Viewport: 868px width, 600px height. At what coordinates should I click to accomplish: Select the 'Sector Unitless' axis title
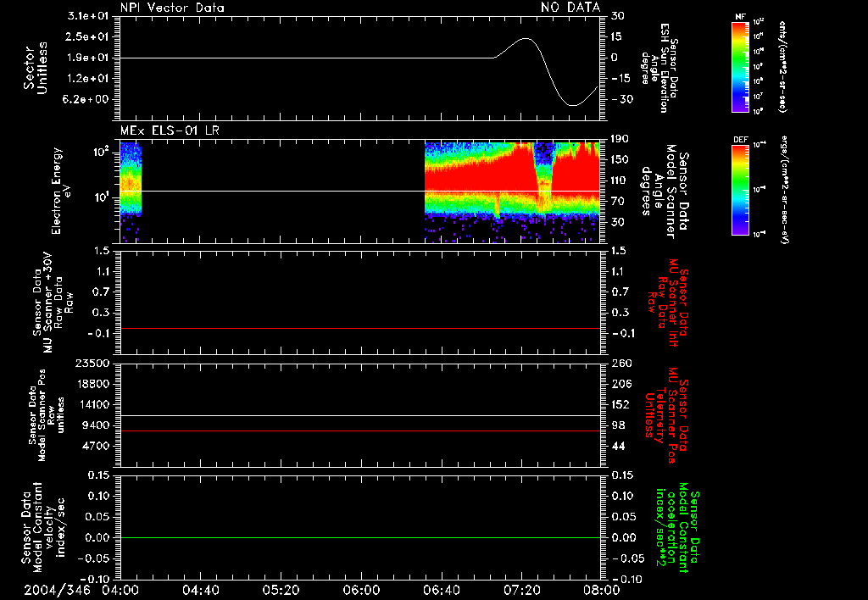coord(35,68)
